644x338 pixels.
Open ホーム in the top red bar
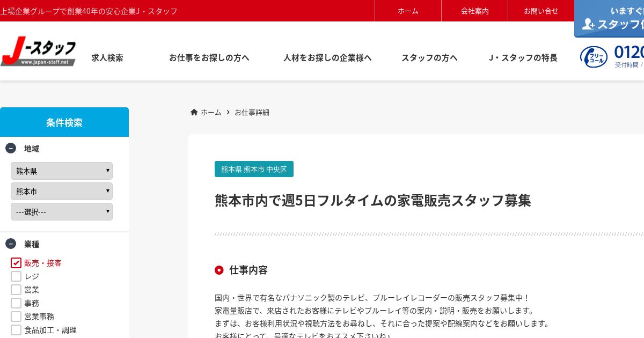tap(408, 11)
